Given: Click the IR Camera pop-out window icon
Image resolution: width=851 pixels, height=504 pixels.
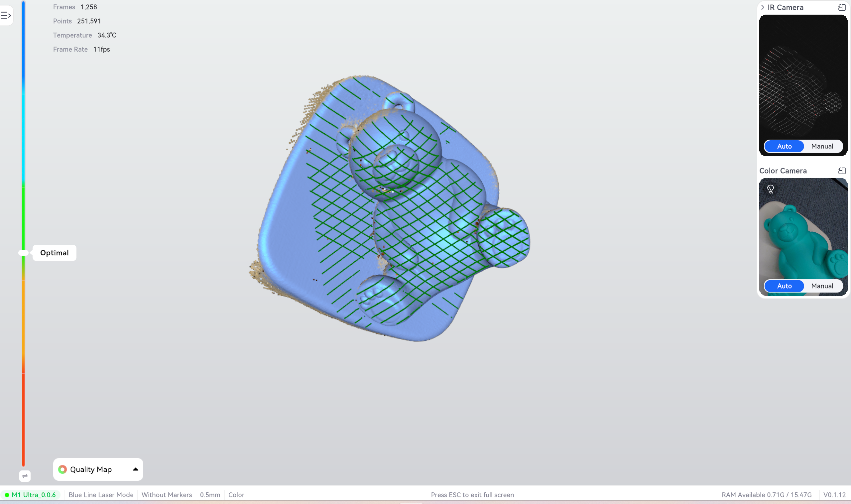Looking at the screenshot, I should [841, 7].
